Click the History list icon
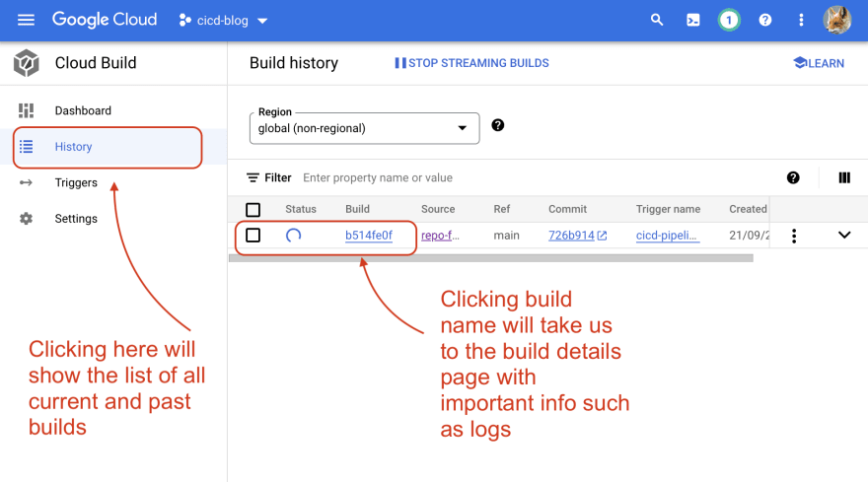 pos(26,147)
